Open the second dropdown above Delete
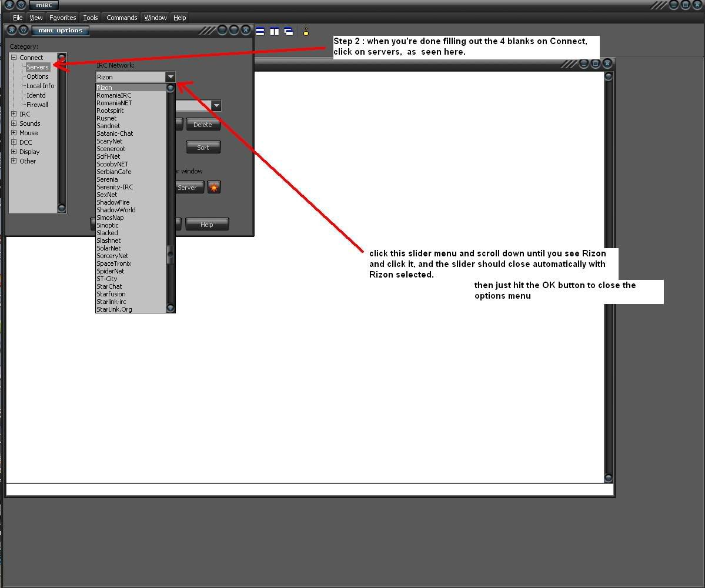Screen dimensions: 705x588 click(216, 106)
